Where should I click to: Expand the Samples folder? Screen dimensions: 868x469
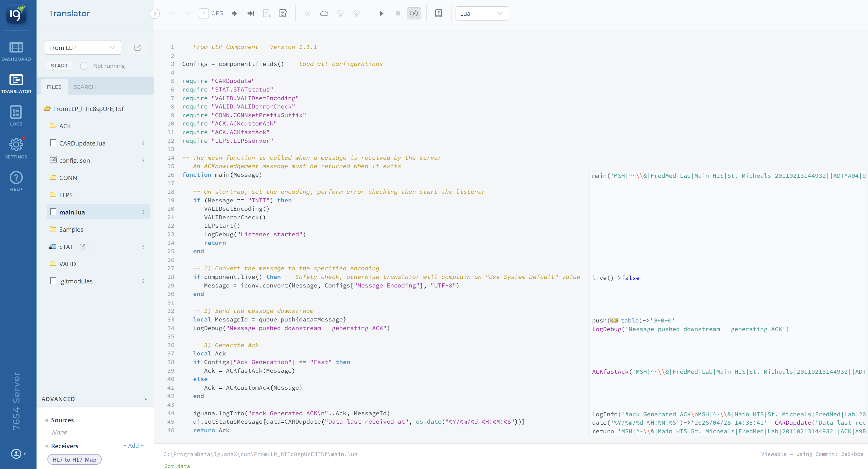click(x=66, y=229)
